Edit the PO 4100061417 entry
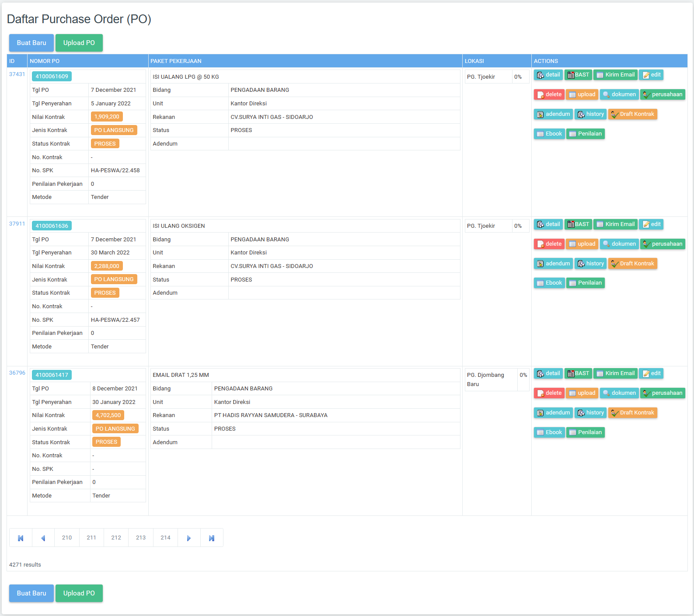694x616 pixels. [651, 373]
